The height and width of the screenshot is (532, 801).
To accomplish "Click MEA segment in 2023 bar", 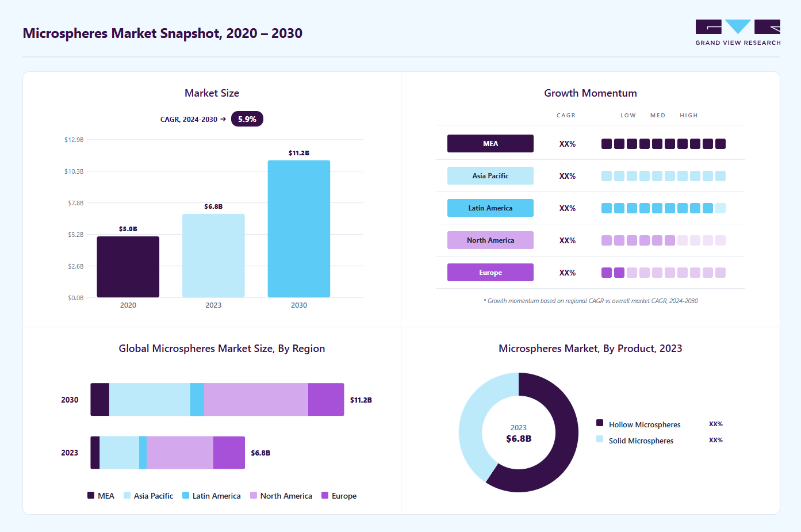I will click(x=95, y=453).
